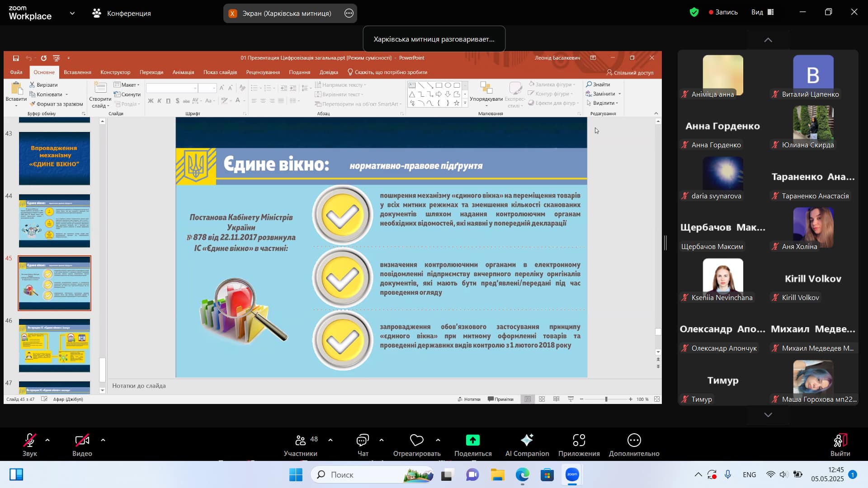Click Выйти to leave meeting

tap(840, 445)
